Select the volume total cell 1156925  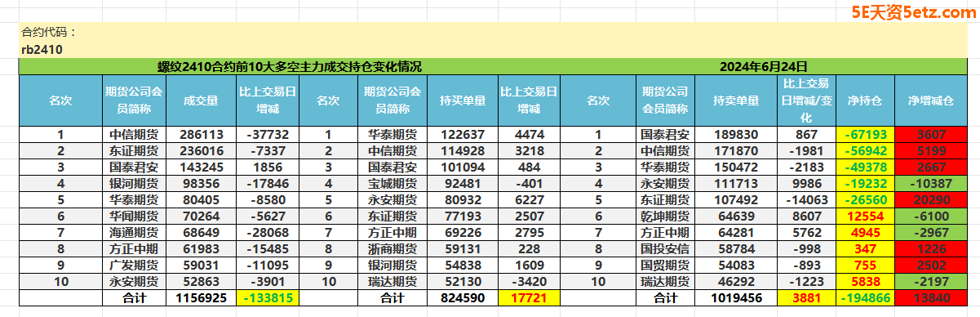[x=202, y=298]
